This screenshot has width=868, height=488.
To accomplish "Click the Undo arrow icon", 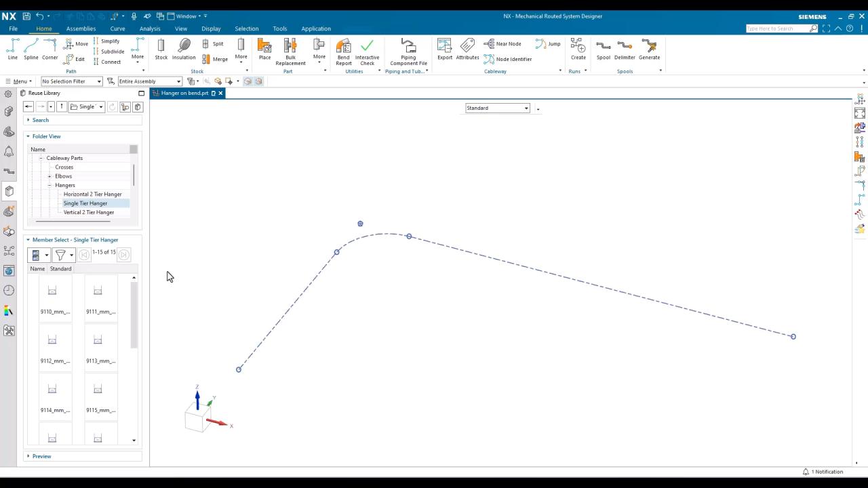I will tap(39, 16).
